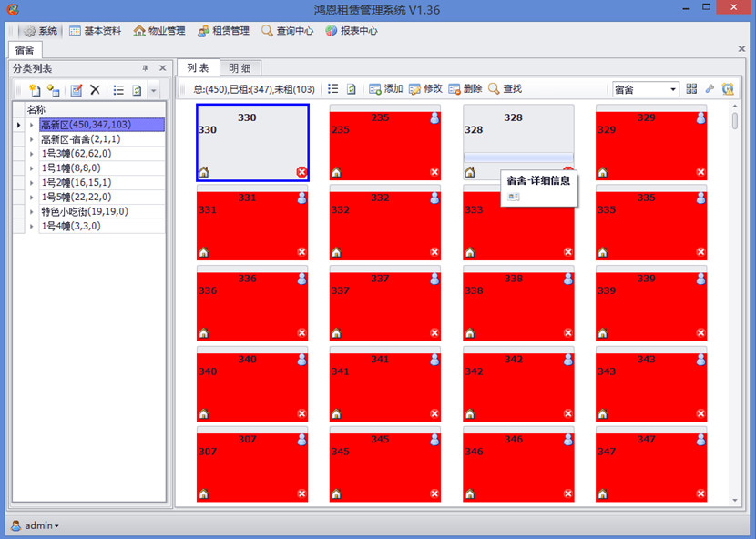Open the 报表中心 menu
This screenshot has width=756, height=539.
coord(352,31)
